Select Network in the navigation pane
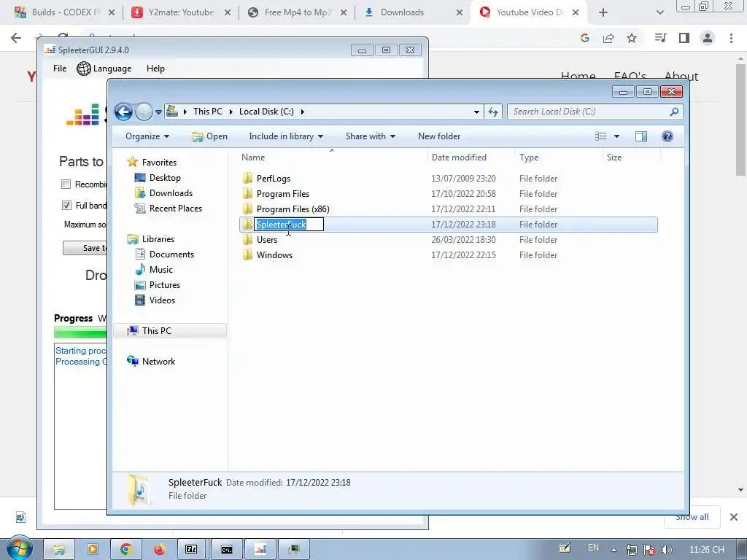747x560 pixels. [158, 362]
